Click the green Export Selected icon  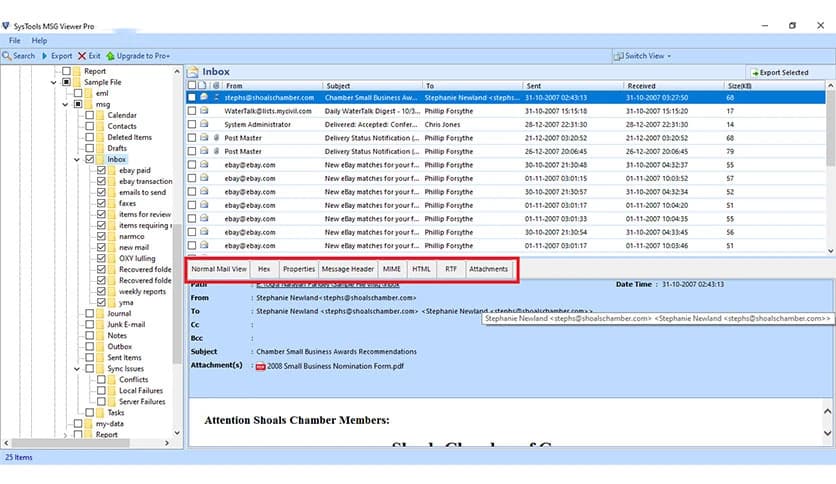[755, 72]
